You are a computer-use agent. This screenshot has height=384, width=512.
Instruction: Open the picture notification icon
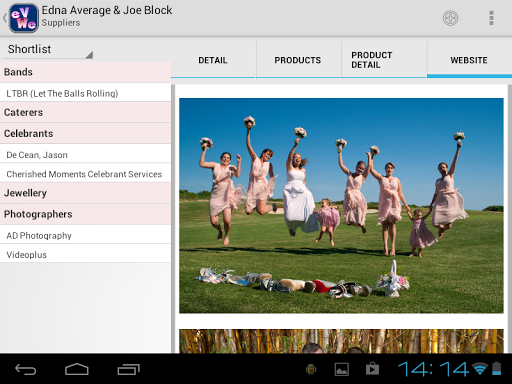(342, 369)
